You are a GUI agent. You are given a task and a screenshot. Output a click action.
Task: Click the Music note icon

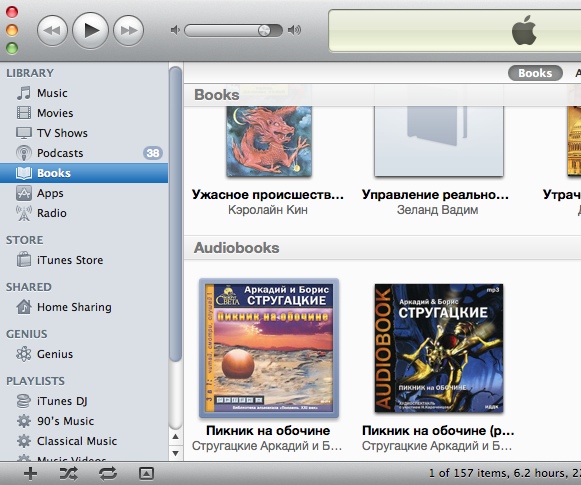24,93
